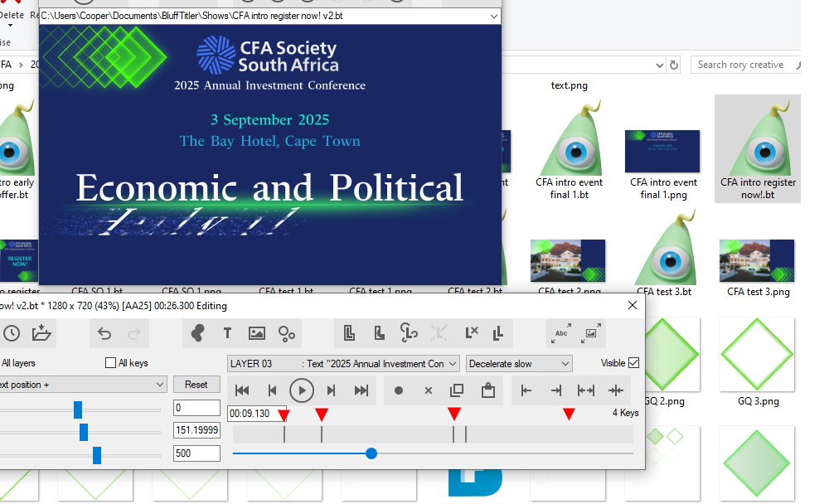Click the property field containing 500
This screenshot has height=504, width=829.
196,453
